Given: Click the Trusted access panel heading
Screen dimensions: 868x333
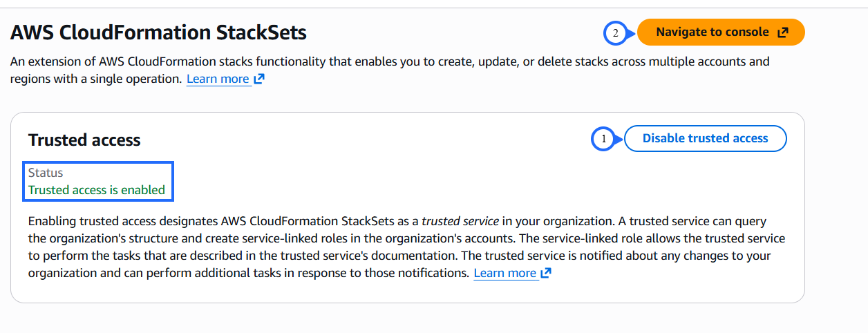Looking at the screenshot, I should 84,140.
